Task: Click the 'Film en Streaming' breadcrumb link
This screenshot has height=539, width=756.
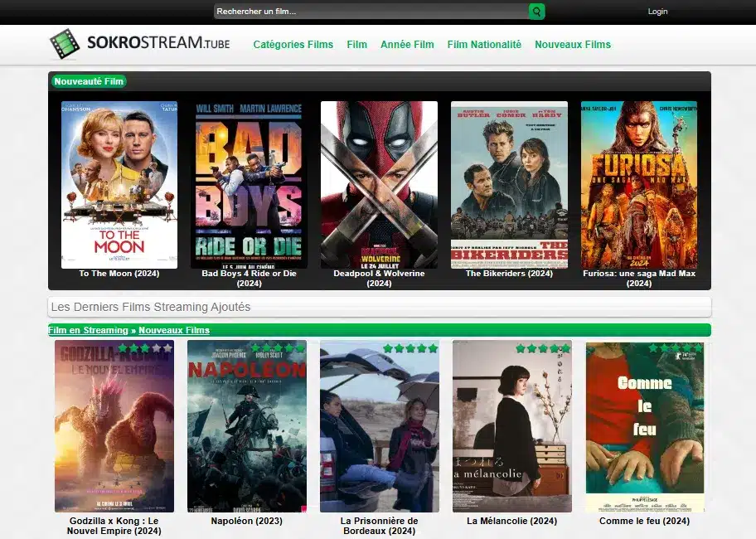Action: tap(88, 330)
